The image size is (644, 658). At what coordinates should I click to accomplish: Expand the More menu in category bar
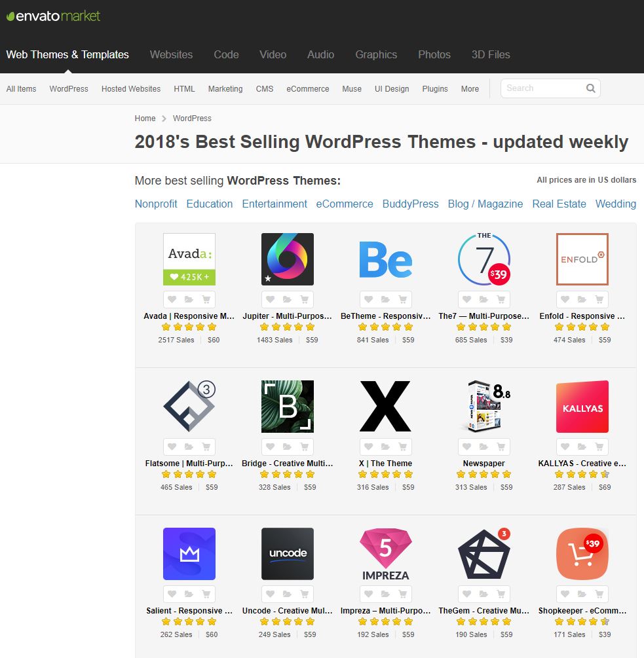(470, 89)
